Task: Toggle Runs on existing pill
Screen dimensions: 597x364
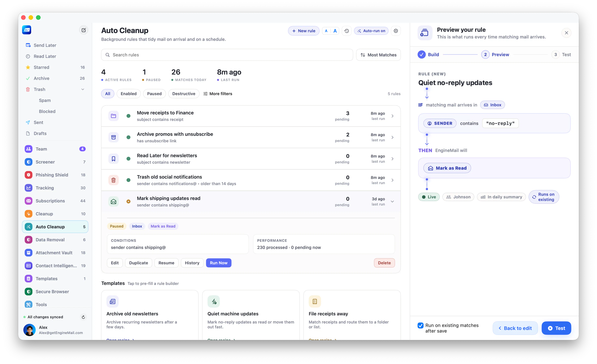Action: [544, 197]
